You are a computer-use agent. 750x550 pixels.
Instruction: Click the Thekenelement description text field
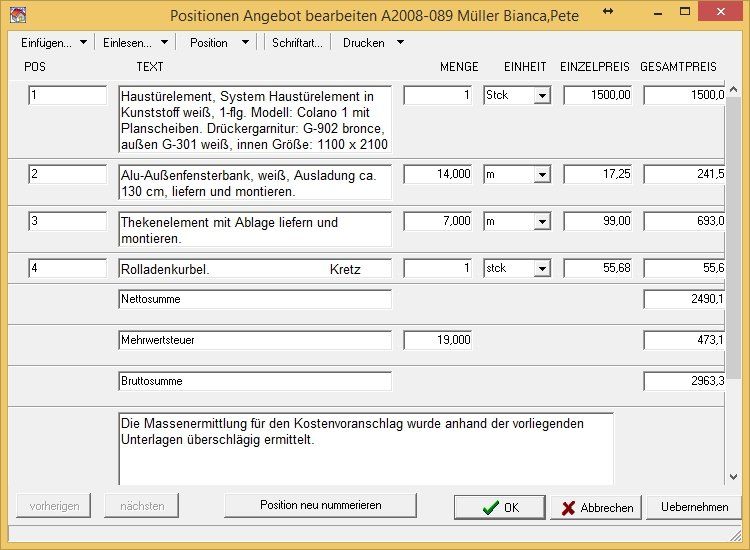coord(255,230)
